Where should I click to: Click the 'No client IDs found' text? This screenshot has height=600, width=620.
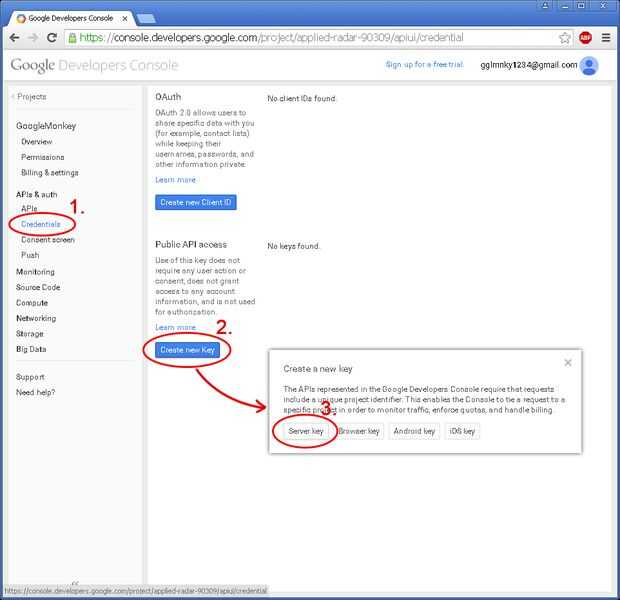[301, 98]
